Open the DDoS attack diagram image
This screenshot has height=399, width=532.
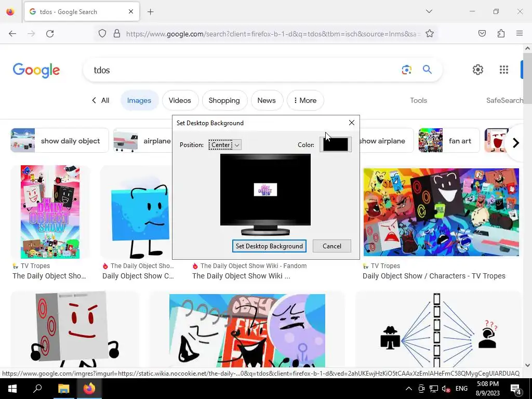[438, 330]
